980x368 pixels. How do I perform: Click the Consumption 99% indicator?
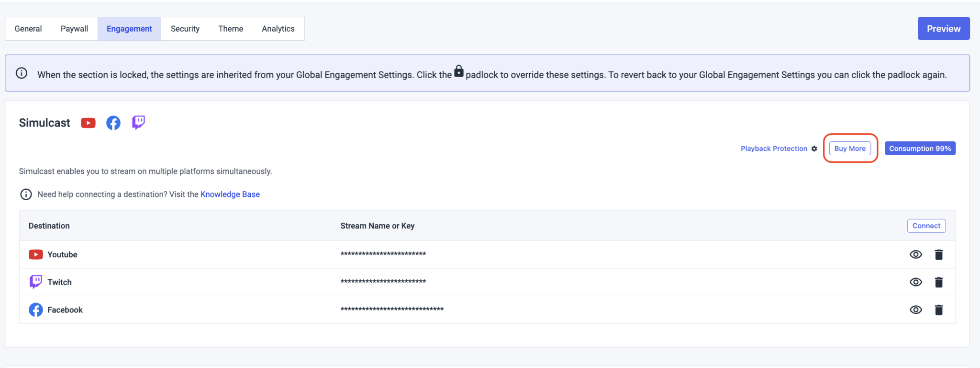click(x=920, y=149)
